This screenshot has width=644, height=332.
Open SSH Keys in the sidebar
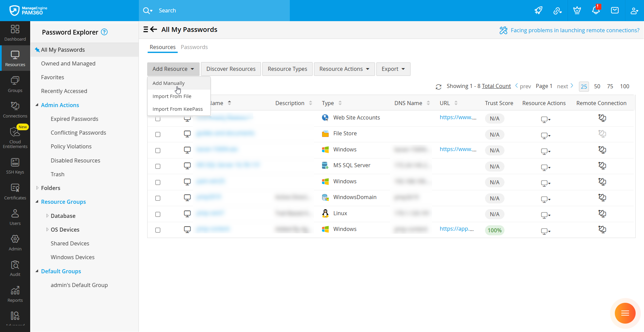point(15,166)
